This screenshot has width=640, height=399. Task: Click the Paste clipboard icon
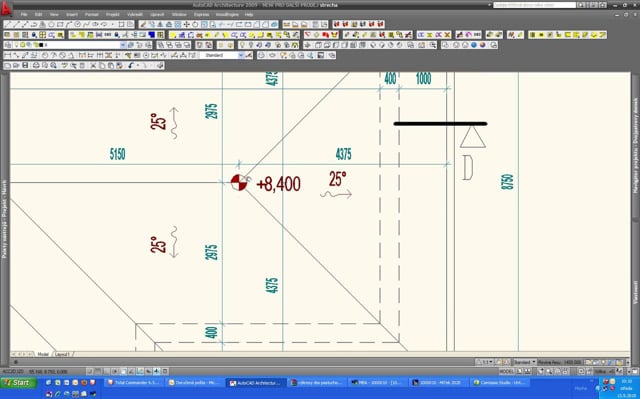click(x=111, y=65)
